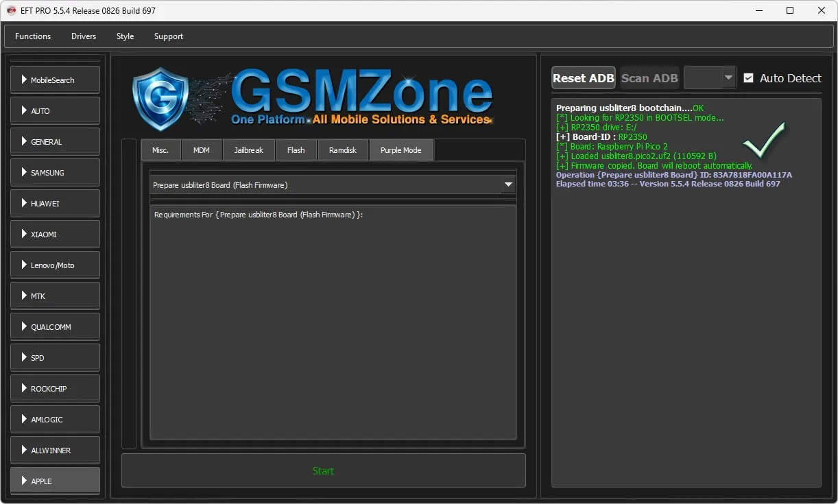This screenshot has height=504, width=838.
Task: Click the 'Board-ID : RP2350' log line
Action: 601,137
